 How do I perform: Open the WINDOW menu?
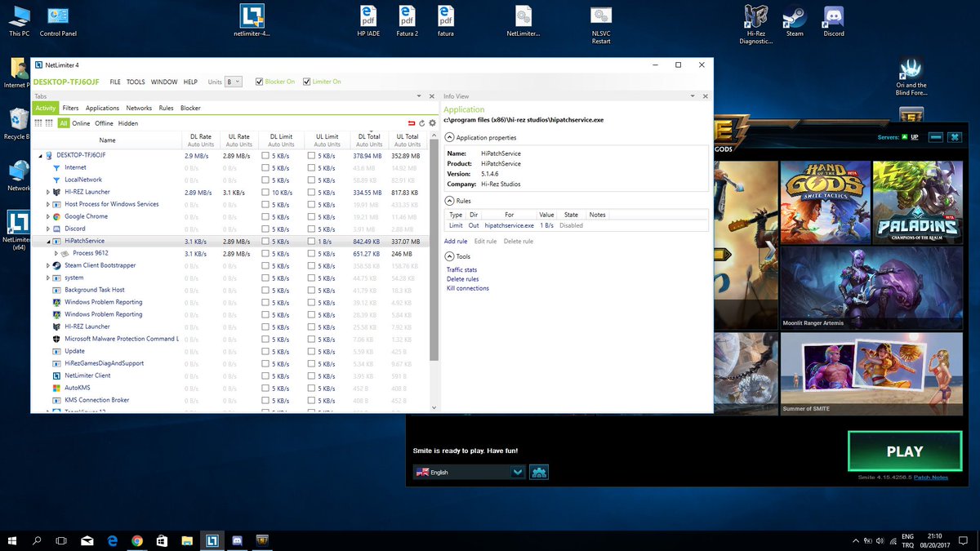[164, 82]
